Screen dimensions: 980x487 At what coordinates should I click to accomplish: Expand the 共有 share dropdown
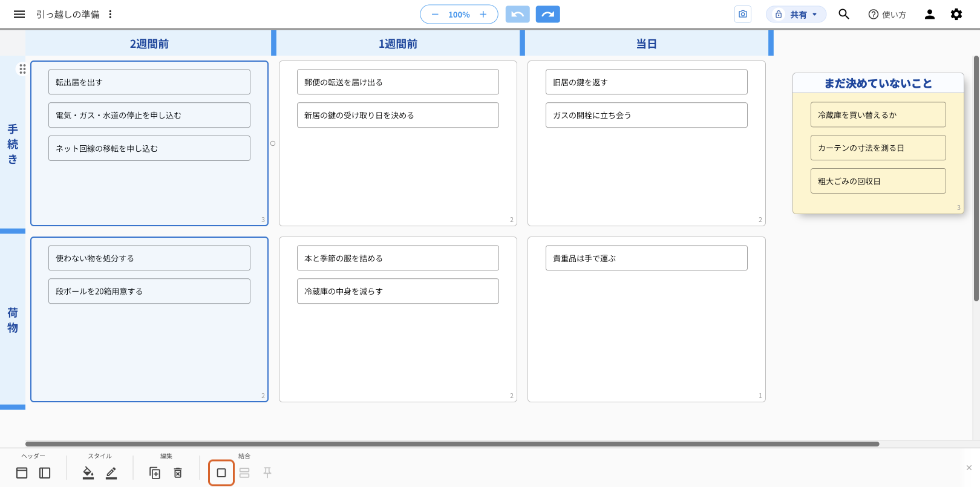point(796,14)
